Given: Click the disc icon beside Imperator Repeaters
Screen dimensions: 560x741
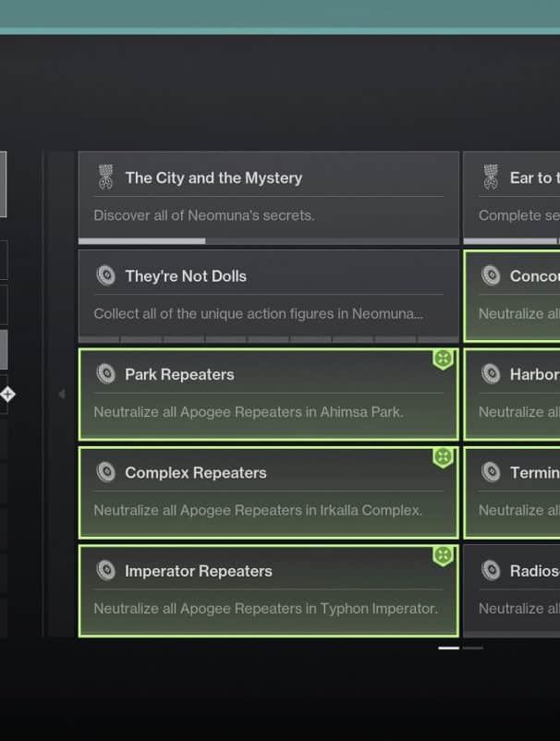Looking at the screenshot, I should (x=106, y=570).
